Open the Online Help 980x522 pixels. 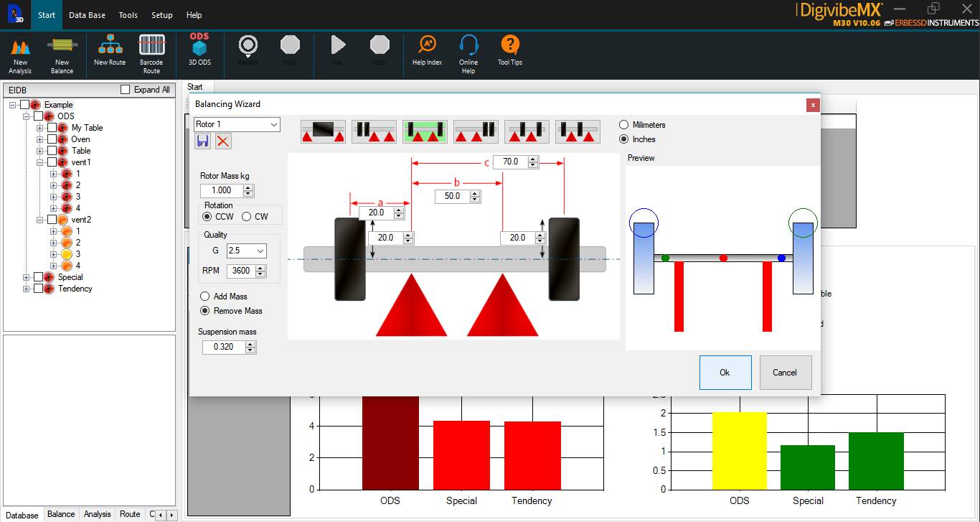pyautogui.click(x=468, y=50)
